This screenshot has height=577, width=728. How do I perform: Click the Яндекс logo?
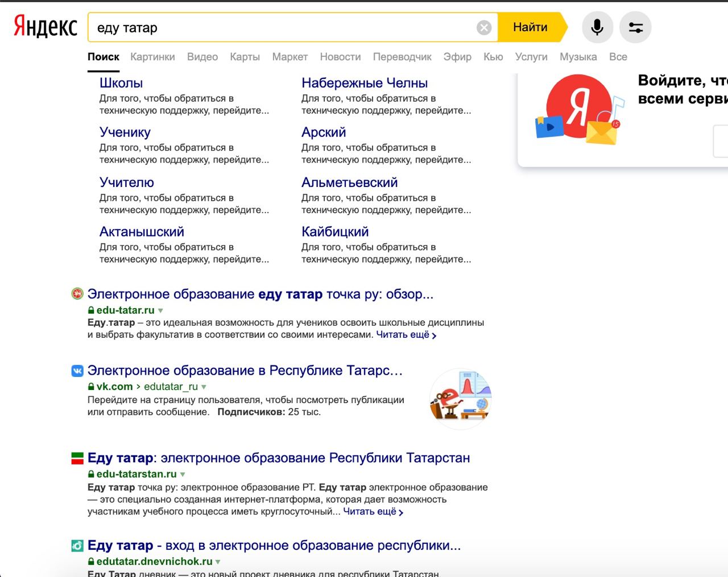pyautogui.click(x=45, y=27)
